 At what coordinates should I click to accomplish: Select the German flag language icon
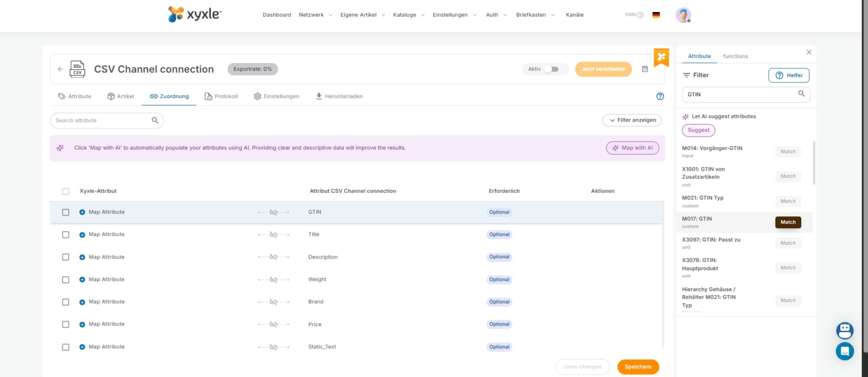click(x=656, y=15)
